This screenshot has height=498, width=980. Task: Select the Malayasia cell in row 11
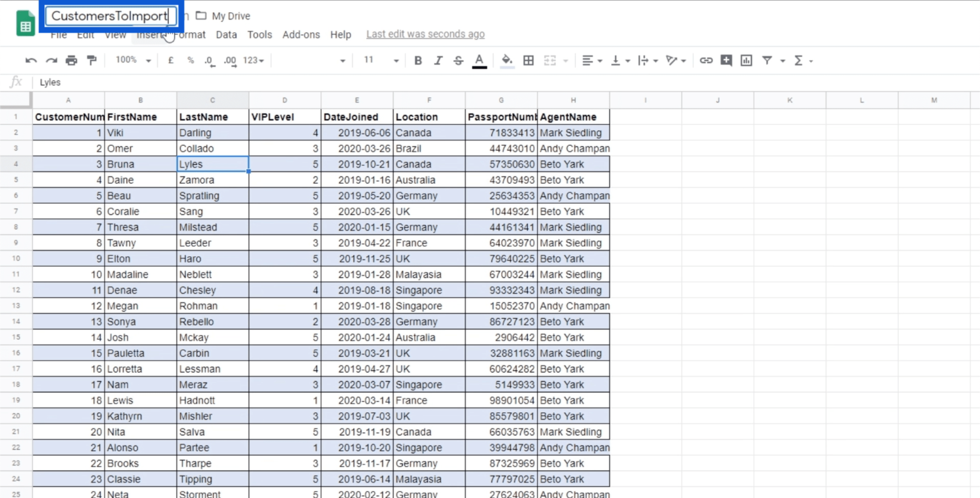(x=429, y=274)
